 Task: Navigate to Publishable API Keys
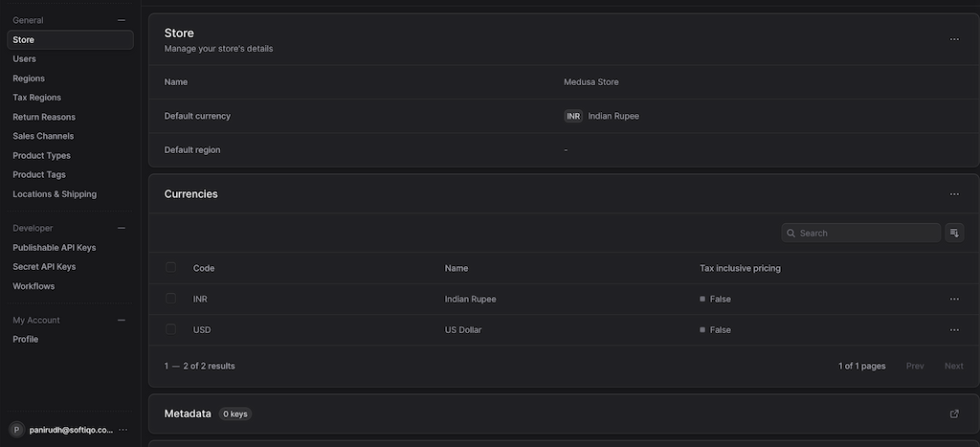pos(55,247)
